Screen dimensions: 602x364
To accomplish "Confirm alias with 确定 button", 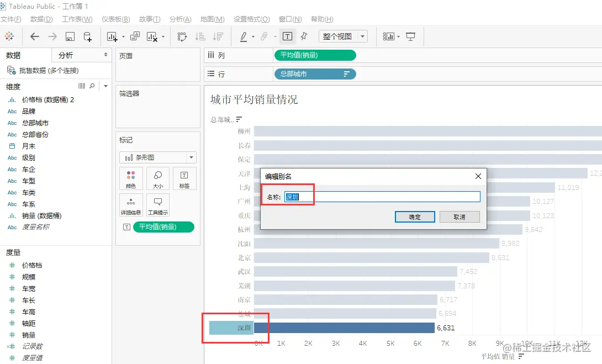I will (415, 217).
